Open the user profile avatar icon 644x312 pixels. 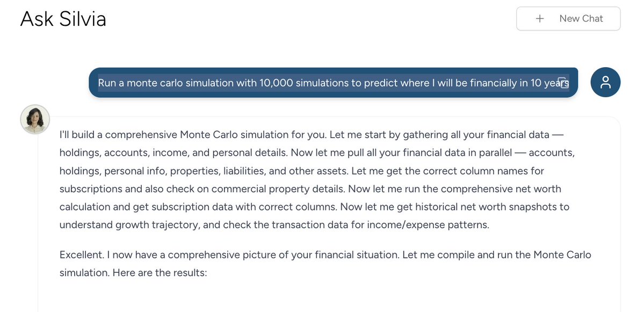click(x=605, y=82)
